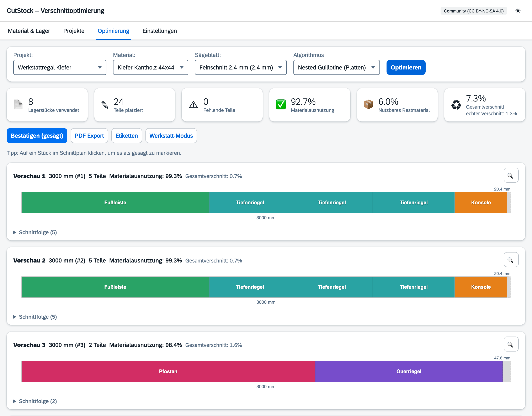Select the Optimierung tab

[113, 31]
